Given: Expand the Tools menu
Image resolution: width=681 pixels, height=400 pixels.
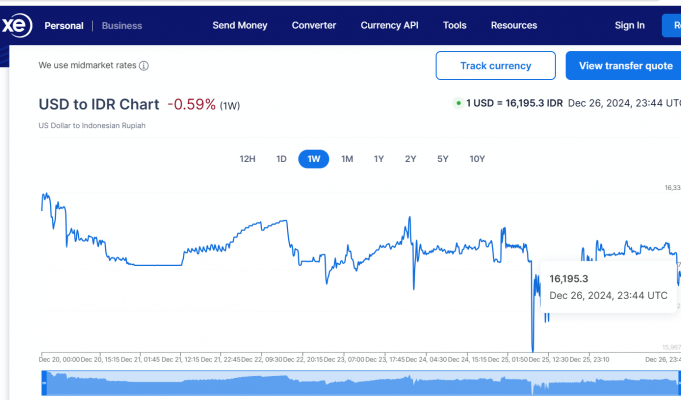Looking at the screenshot, I should 454,25.
